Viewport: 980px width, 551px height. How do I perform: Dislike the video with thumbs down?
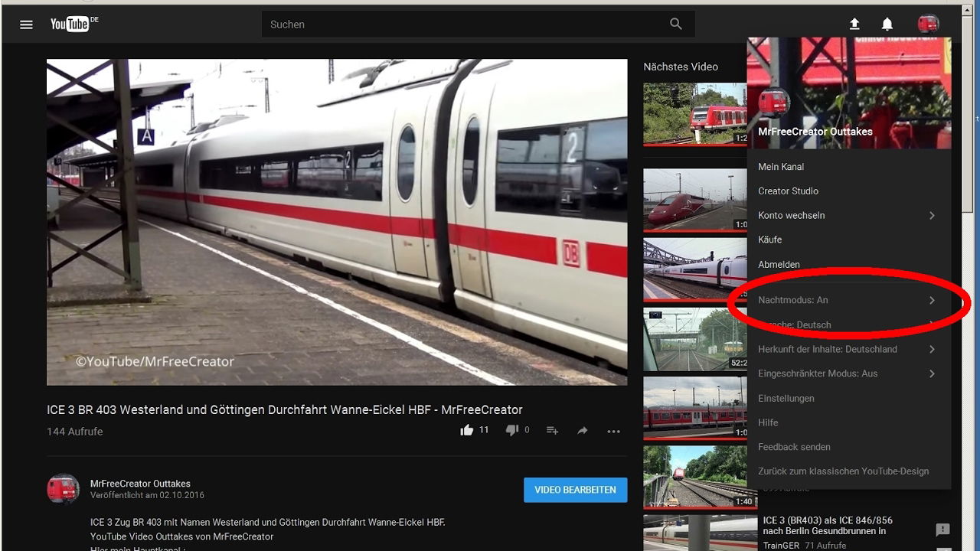[510, 429]
